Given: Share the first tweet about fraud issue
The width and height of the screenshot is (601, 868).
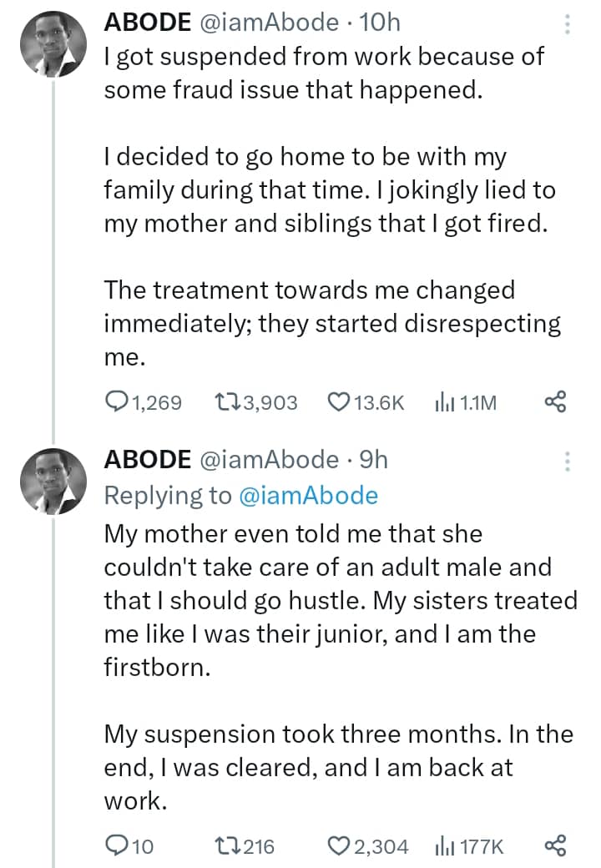Looking at the screenshot, I should [555, 403].
